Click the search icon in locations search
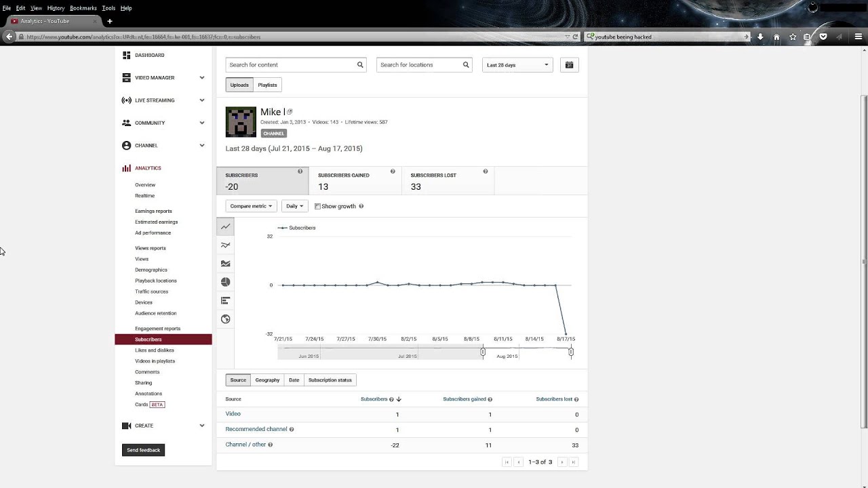 click(x=466, y=65)
